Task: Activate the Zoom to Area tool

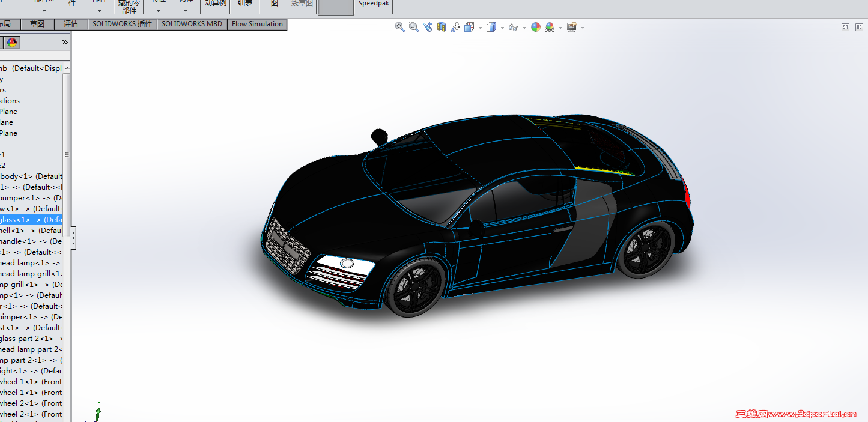Action: (413, 27)
